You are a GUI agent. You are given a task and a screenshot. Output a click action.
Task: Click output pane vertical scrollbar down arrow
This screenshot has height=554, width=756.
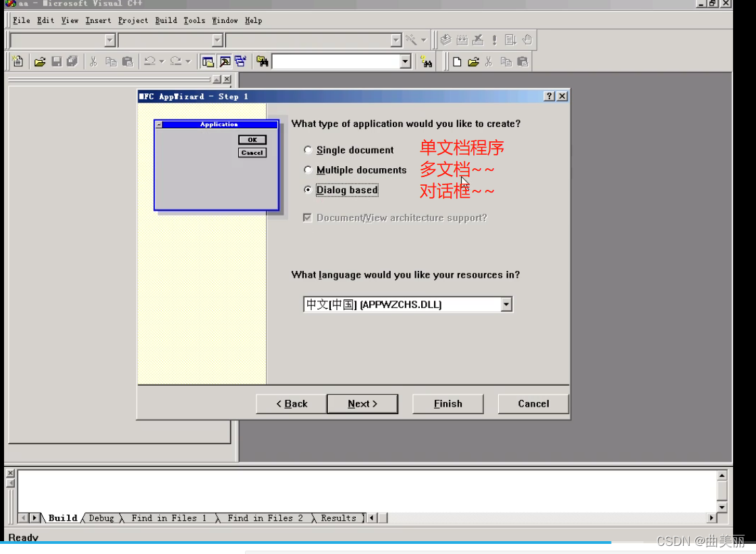coord(722,507)
